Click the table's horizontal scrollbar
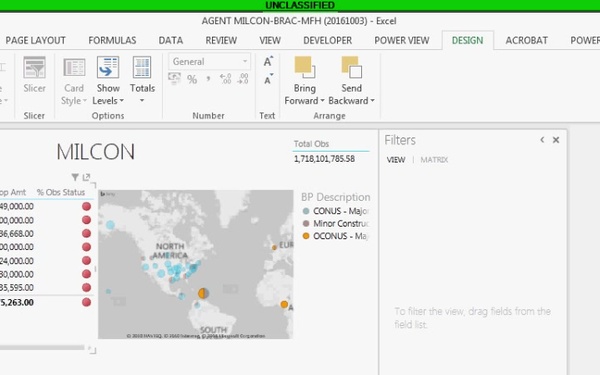This screenshot has width=600, height=375. [x=42, y=347]
